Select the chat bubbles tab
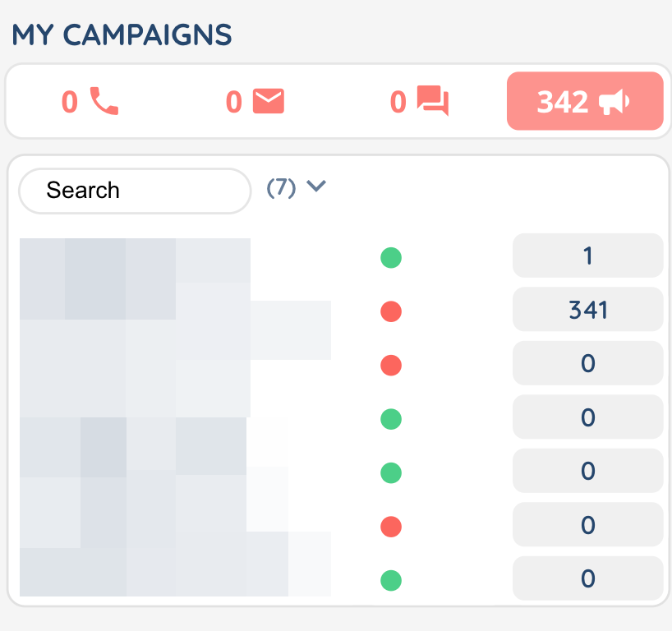672x631 pixels. 419,102
